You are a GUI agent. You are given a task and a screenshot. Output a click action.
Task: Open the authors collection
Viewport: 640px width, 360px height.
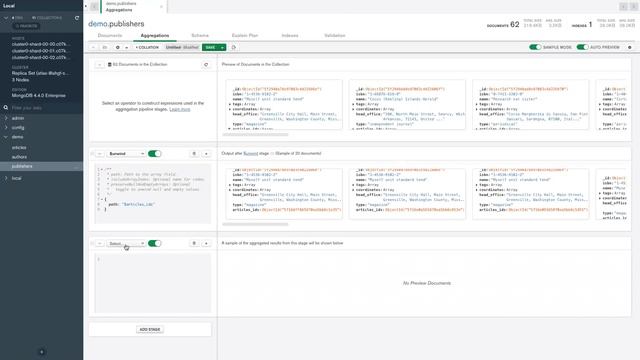pyautogui.click(x=19, y=157)
